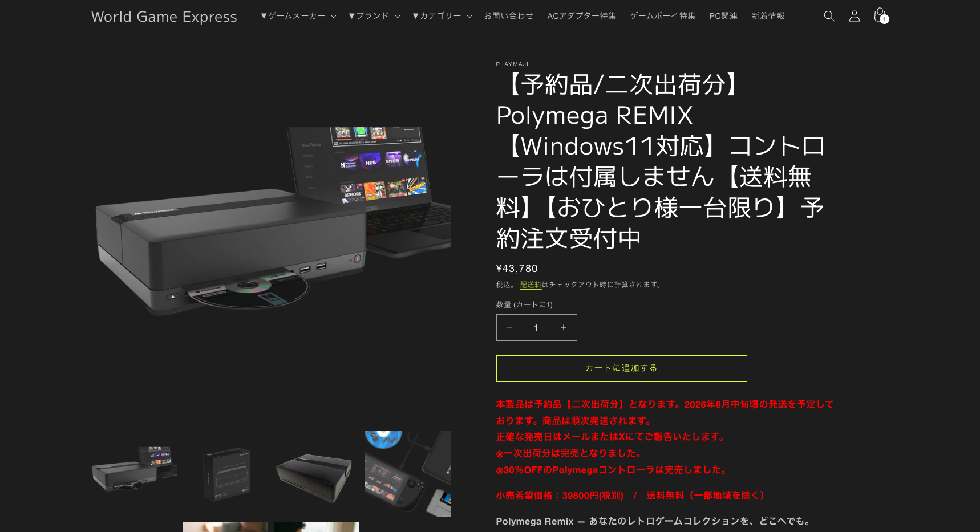Open the shopping cart icon
The width and height of the screenshot is (980, 532).
point(880,15)
